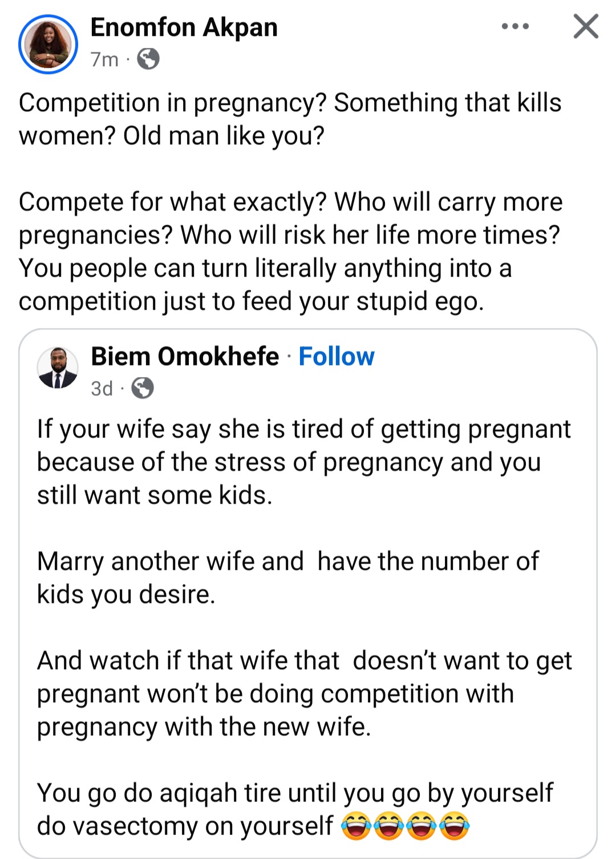
Task: Follow Biem Omokhefe
Action: pyautogui.click(x=337, y=356)
